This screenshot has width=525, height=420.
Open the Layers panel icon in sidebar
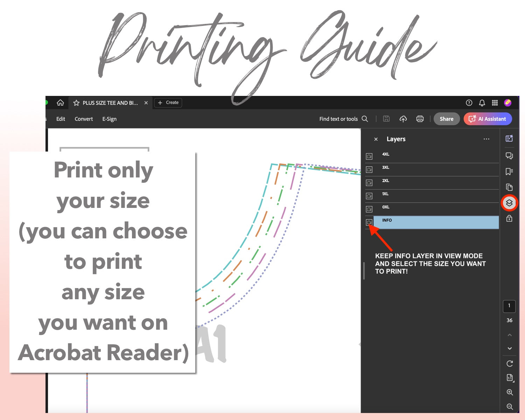509,203
